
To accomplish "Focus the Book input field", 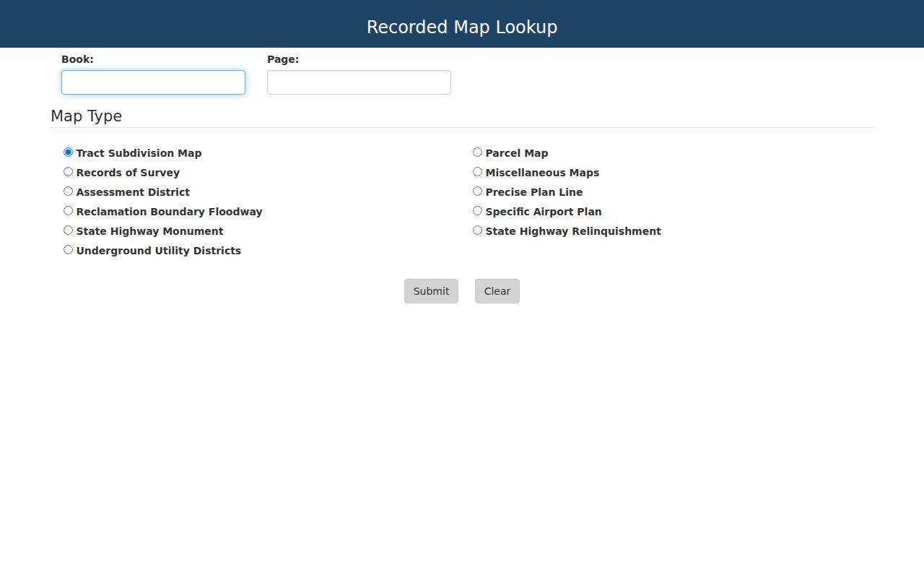I will pyautogui.click(x=153, y=82).
